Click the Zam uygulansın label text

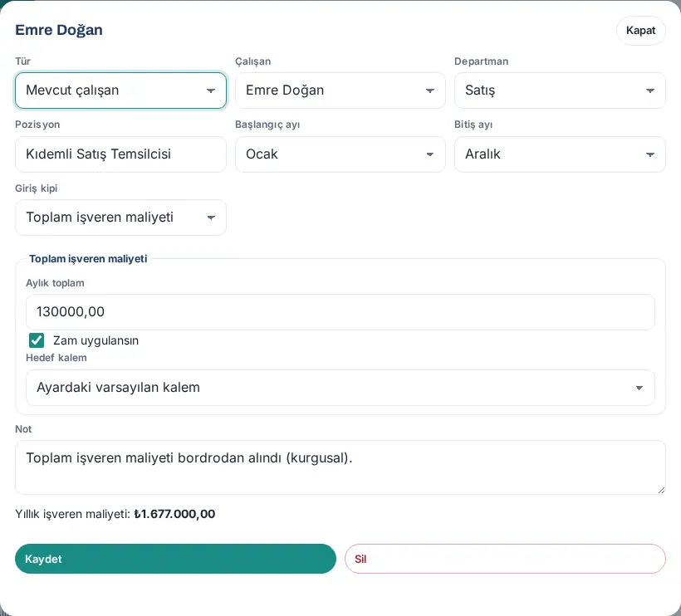point(96,340)
